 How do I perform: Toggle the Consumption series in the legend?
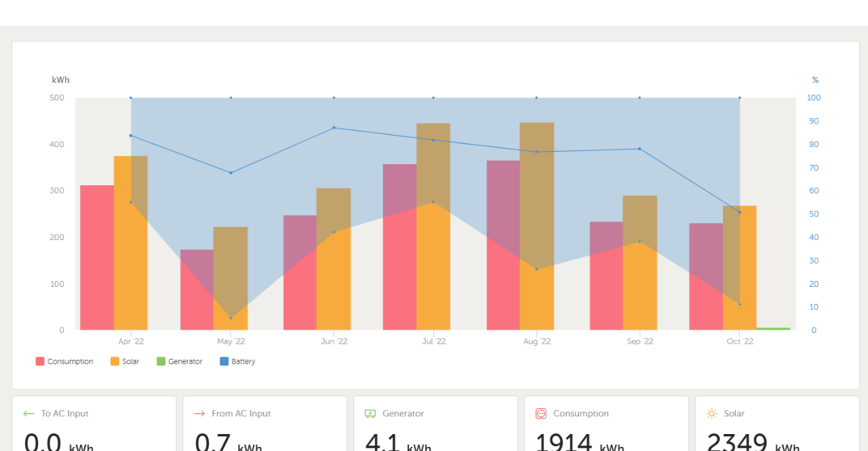pos(64,361)
